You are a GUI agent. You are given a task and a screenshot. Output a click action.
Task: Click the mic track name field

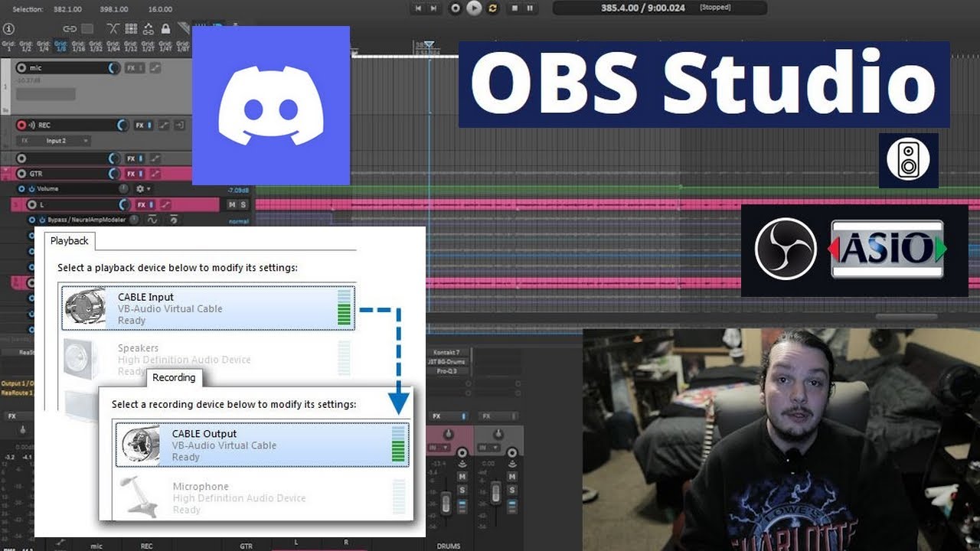click(x=67, y=67)
